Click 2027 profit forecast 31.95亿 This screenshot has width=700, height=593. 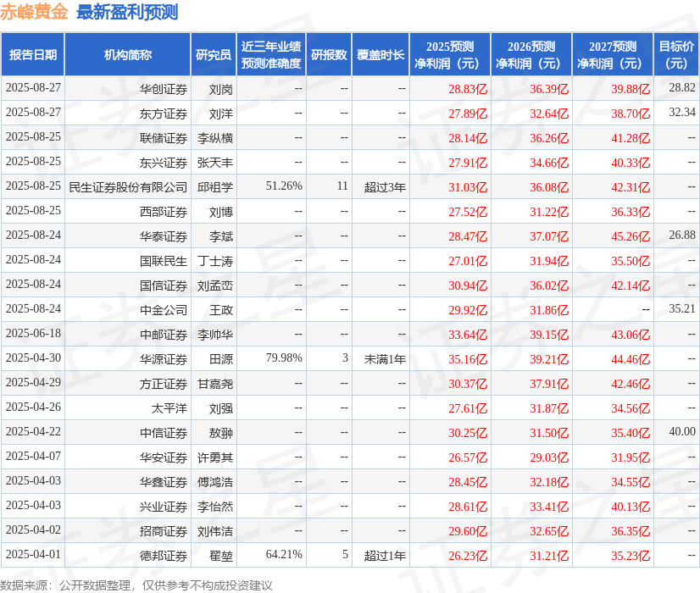[x=631, y=457]
